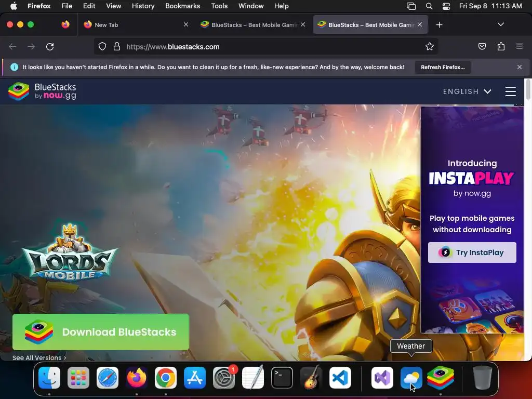Open GarageBand from the Dock

311,378
